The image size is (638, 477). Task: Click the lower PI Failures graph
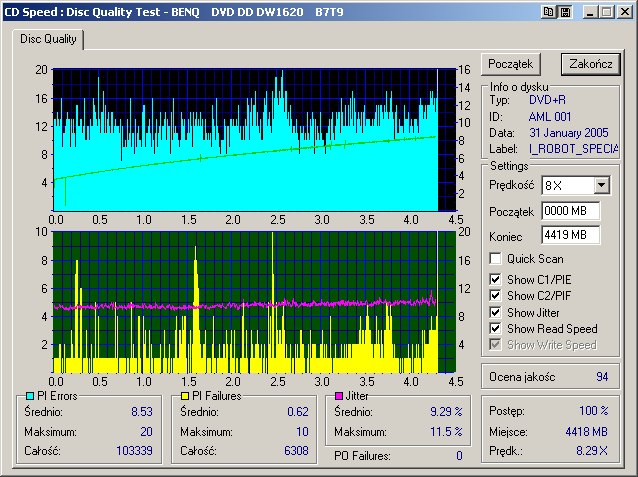point(254,302)
